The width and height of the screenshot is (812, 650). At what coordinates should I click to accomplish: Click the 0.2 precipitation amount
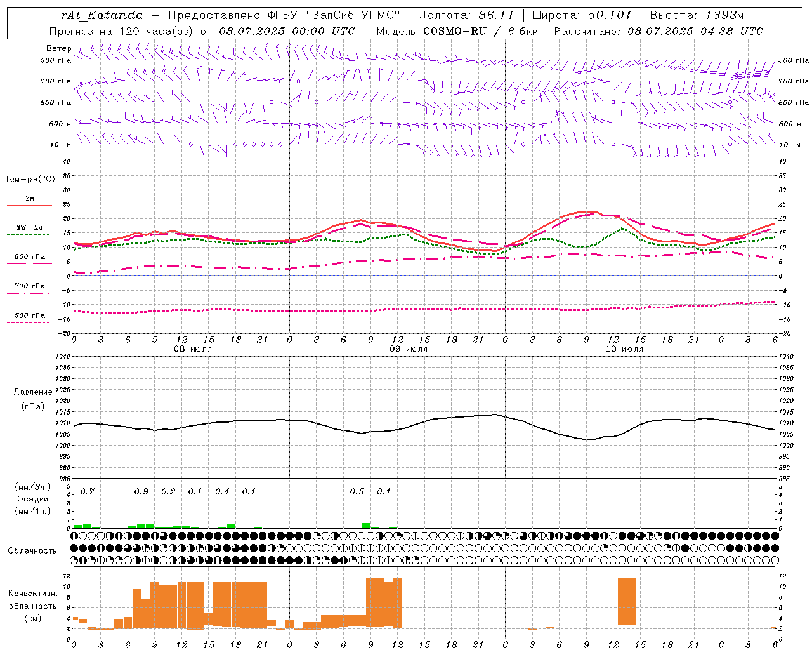coord(168,492)
